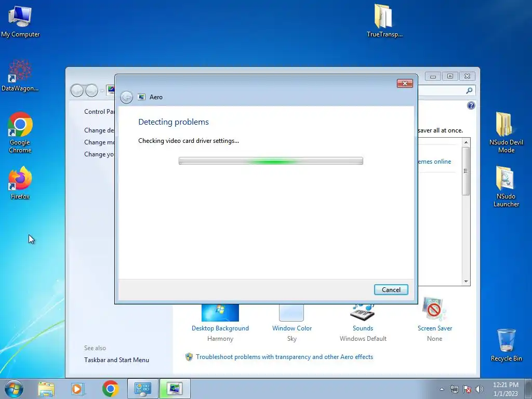This screenshot has width=532, height=399.
Task: Open Action Center flag tray icon
Action: pos(467,389)
